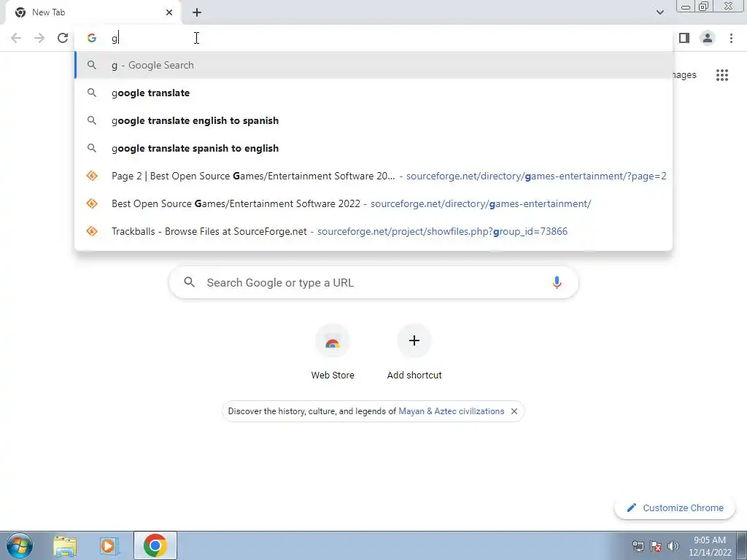747x560 pixels.
Task: Close the New Tab tab
Action: (169, 12)
